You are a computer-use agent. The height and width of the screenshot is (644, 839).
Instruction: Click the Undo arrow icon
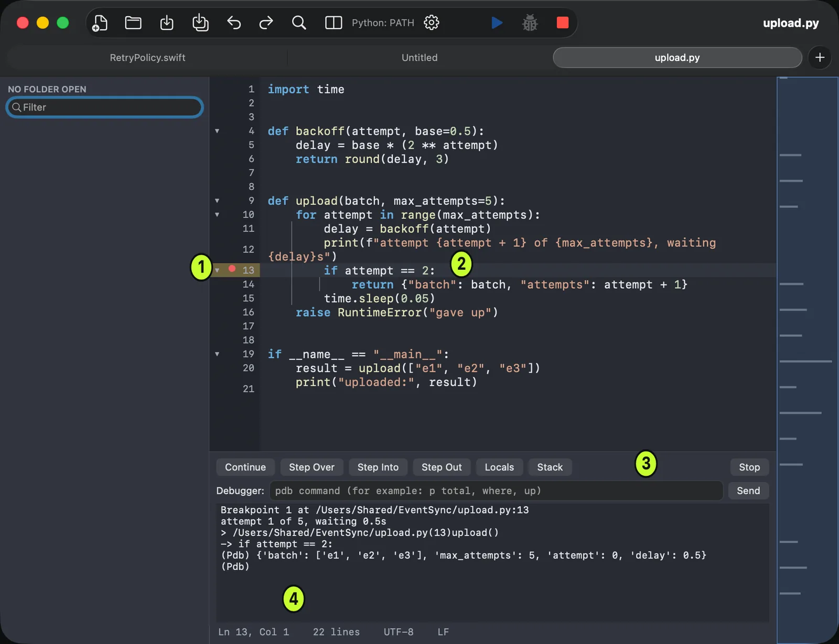point(234,23)
